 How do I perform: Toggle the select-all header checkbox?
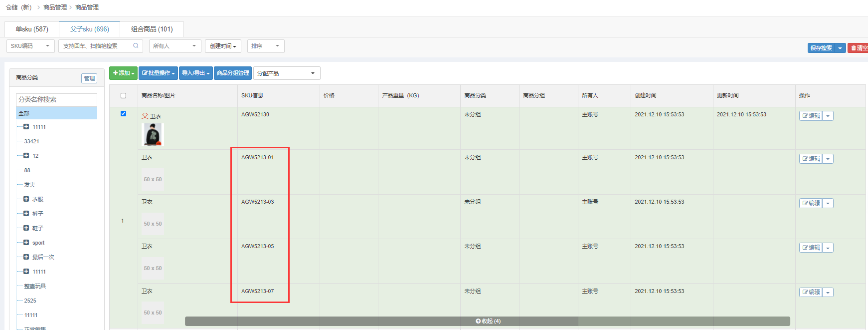tap(124, 95)
